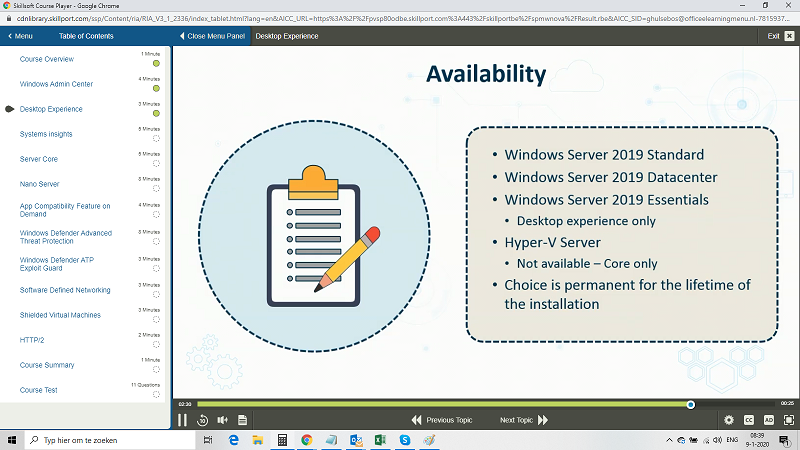Open the Windows notification center

point(785,440)
